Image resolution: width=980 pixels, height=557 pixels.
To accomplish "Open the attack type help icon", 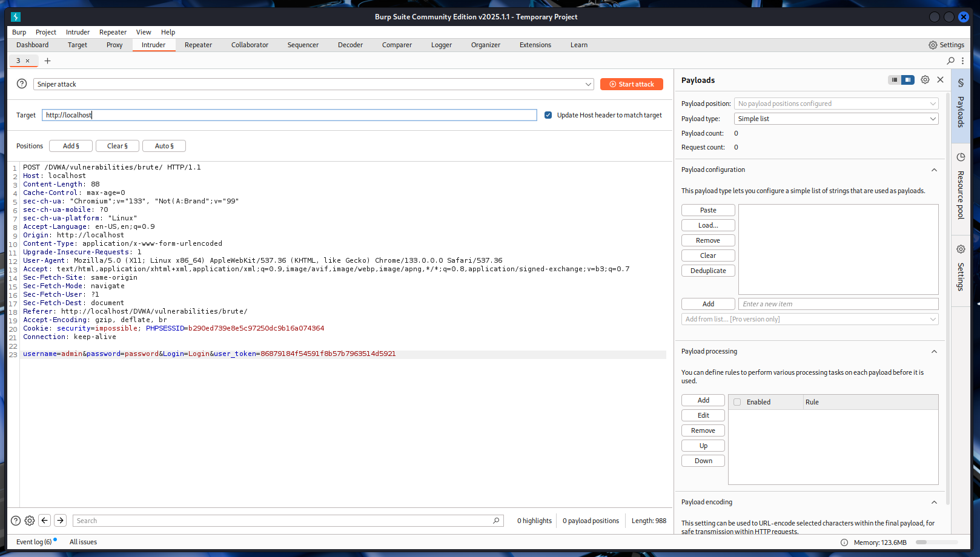I will (x=22, y=84).
